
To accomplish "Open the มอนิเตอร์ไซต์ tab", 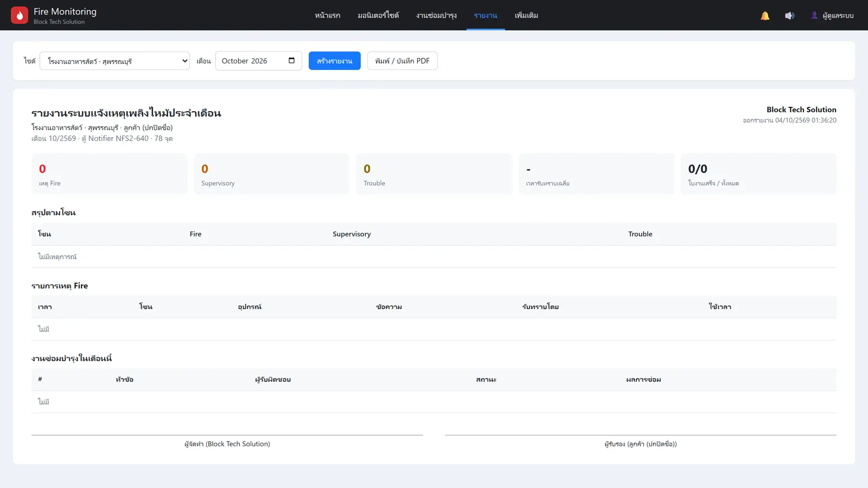I will (378, 15).
